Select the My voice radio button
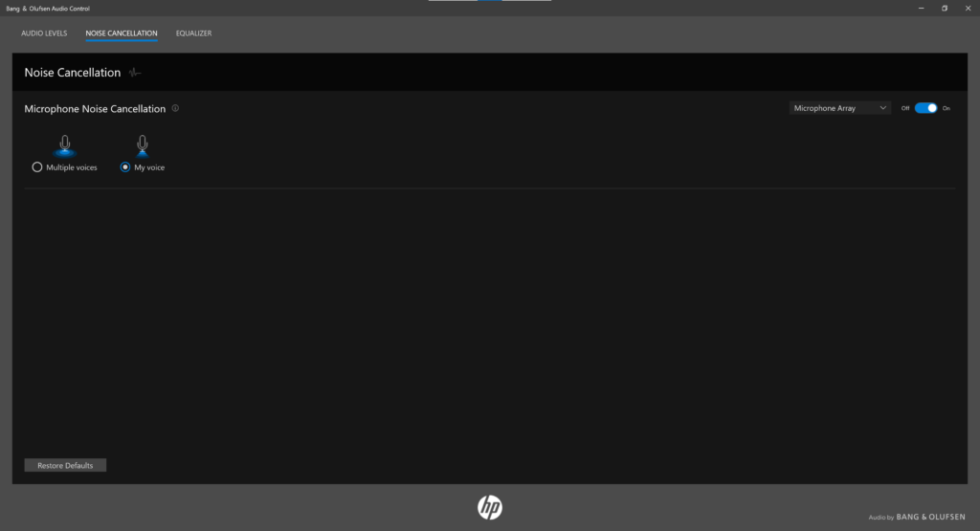 coord(125,167)
